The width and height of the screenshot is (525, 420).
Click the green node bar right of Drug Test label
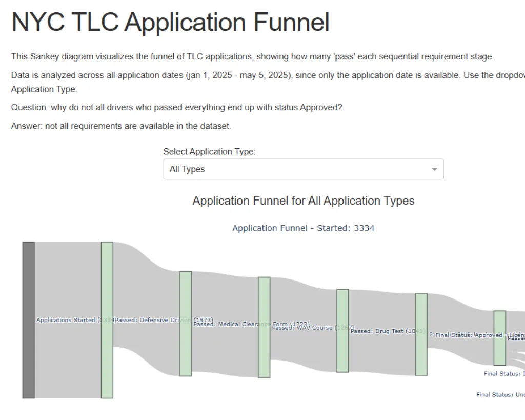pos(421,334)
